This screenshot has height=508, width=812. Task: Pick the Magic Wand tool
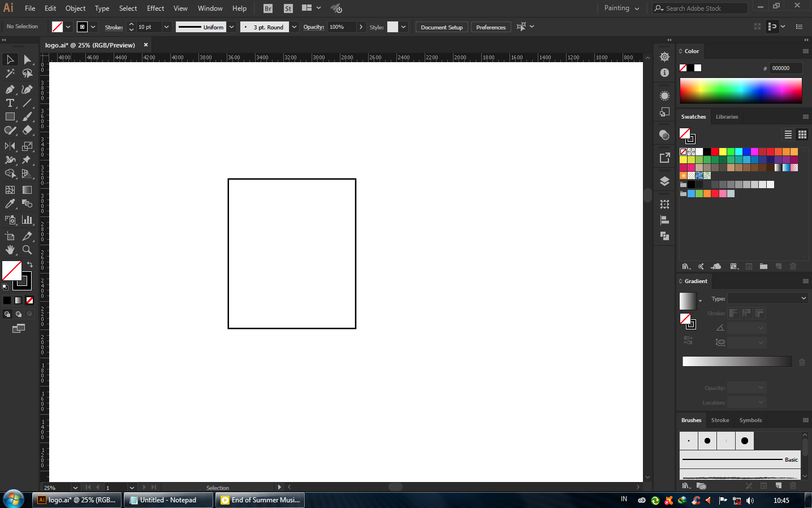point(10,73)
